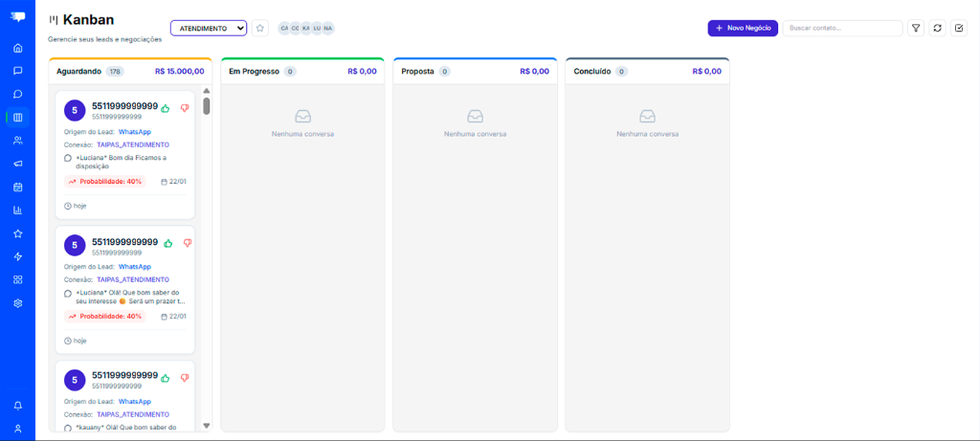Thumbs down the 'Bom dia Ficamos a disposição' card
The height and width of the screenshot is (441, 980).
185,108
